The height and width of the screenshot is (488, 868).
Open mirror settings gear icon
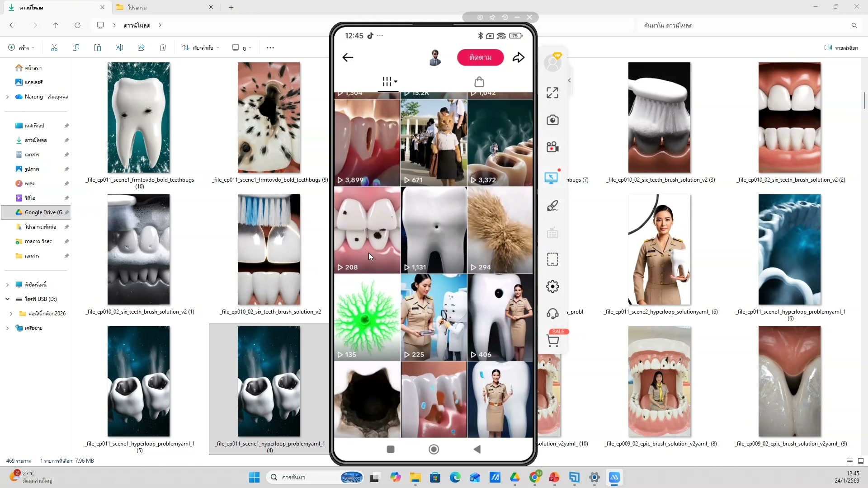point(552,286)
